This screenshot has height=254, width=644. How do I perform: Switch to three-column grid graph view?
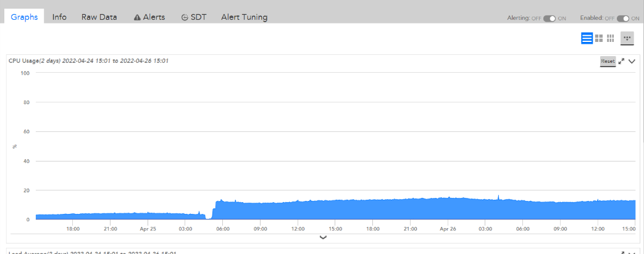[610, 38]
